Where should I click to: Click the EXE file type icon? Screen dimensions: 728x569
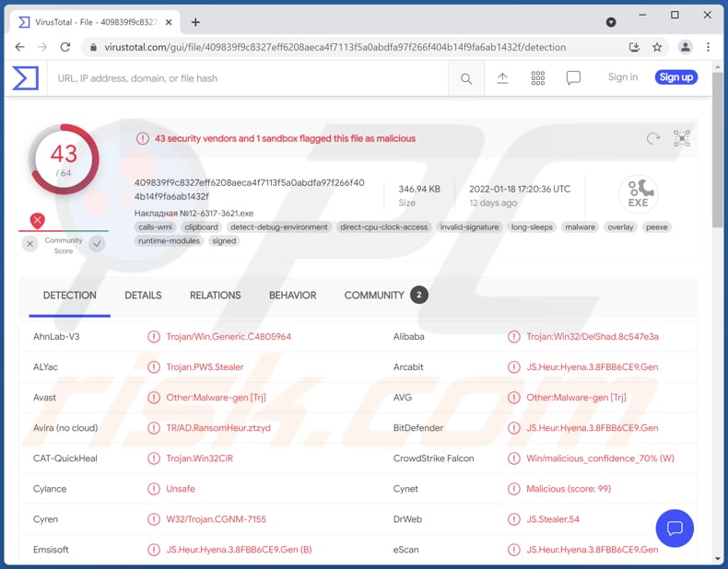tap(639, 194)
